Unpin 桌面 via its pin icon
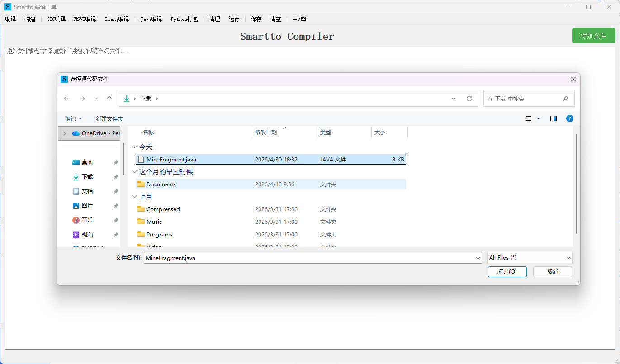Screen dimensions: 620x364 (x=116, y=162)
